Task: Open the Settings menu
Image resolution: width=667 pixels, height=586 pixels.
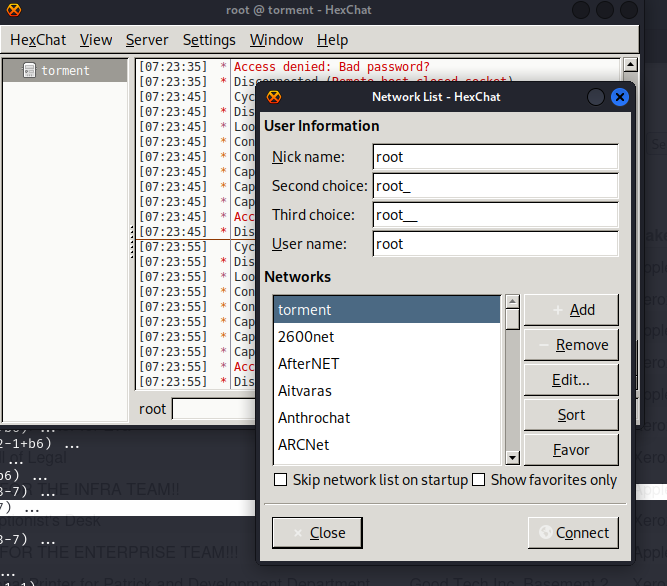Action: coord(209,40)
